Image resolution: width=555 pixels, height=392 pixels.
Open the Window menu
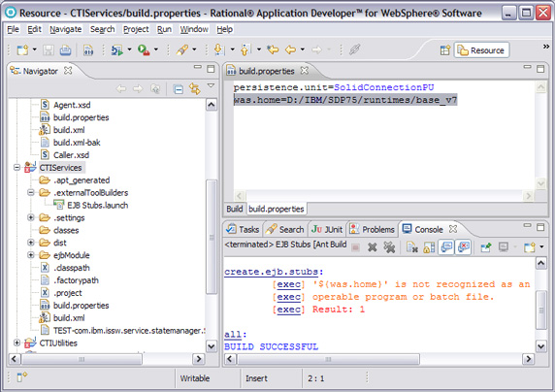pyautogui.click(x=194, y=29)
